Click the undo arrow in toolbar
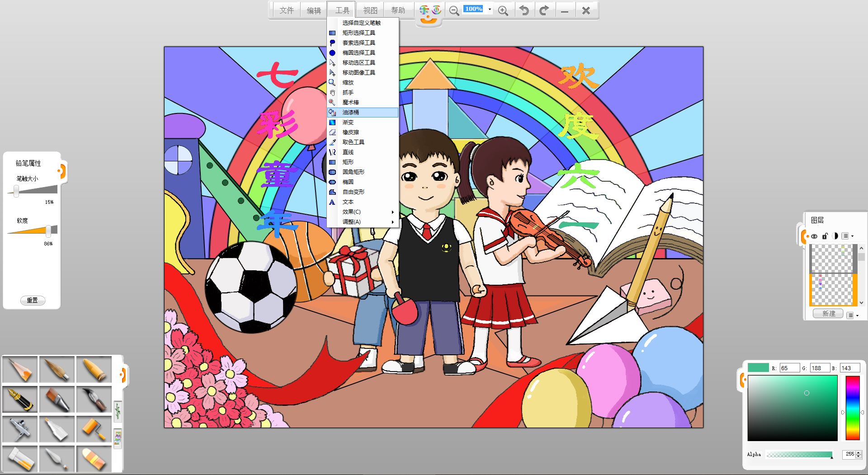This screenshot has height=475, width=868. [524, 10]
